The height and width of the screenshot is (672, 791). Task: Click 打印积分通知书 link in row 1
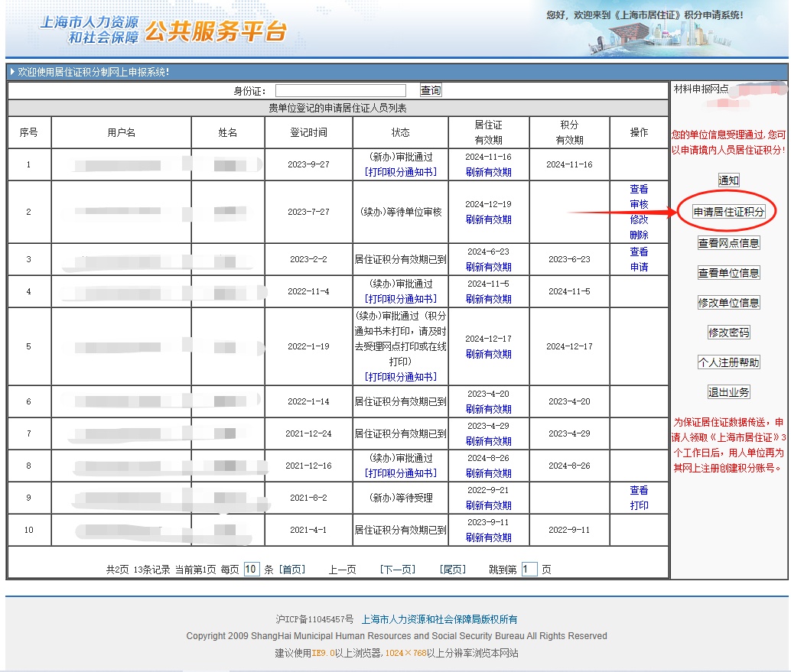pos(401,172)
